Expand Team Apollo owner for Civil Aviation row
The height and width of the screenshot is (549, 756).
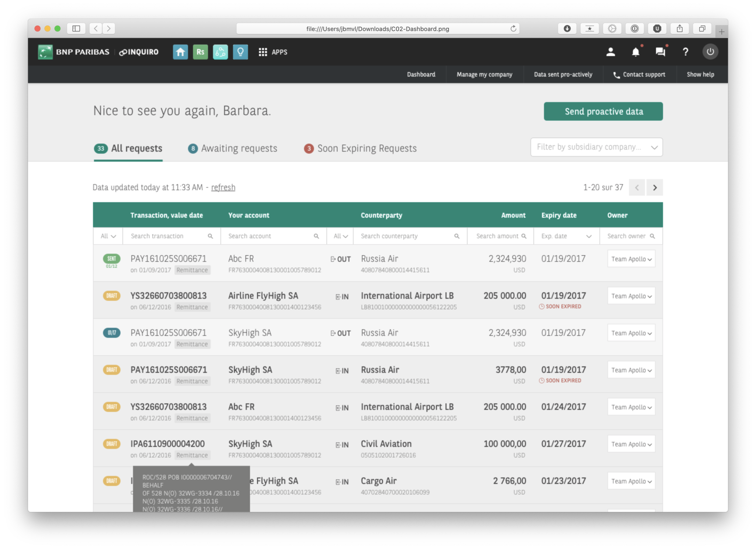point(631,444)
